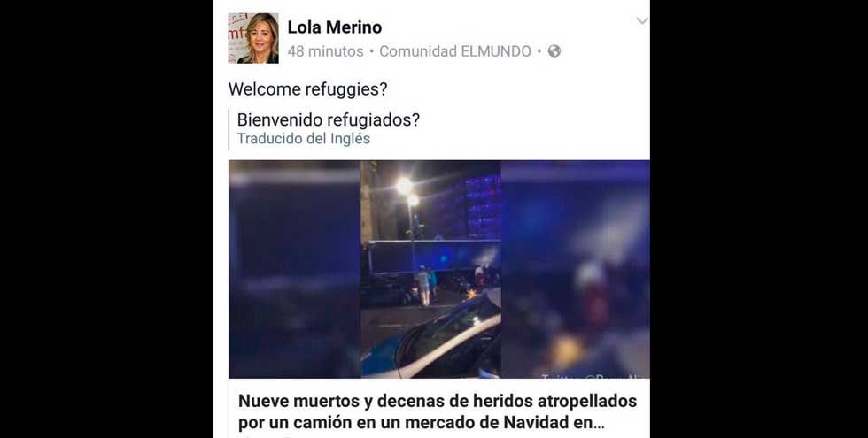Click the Twitter watermark on the image
This screenshot has height=438, width=868.
pos(594,375)
